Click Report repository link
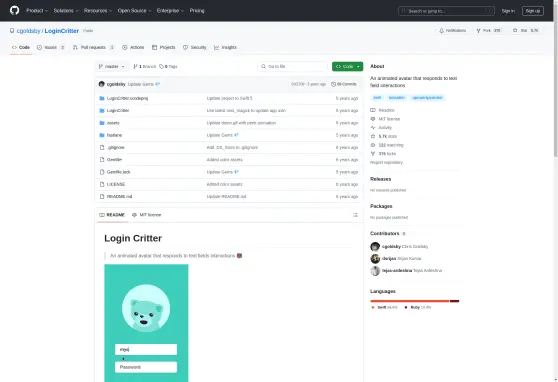Viewport: 558px width, 382px height. [x=386, y=163]
